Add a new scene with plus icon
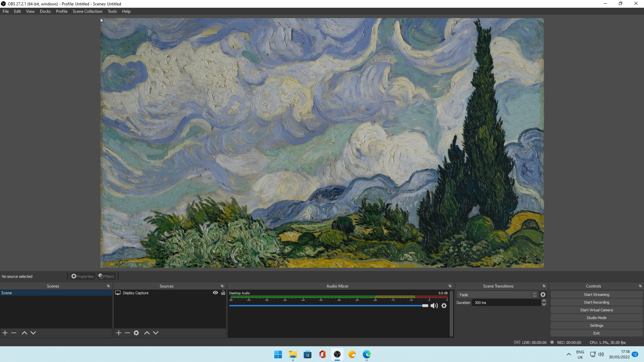The width and height of the screenshot is (644, 362). (5, 333)
